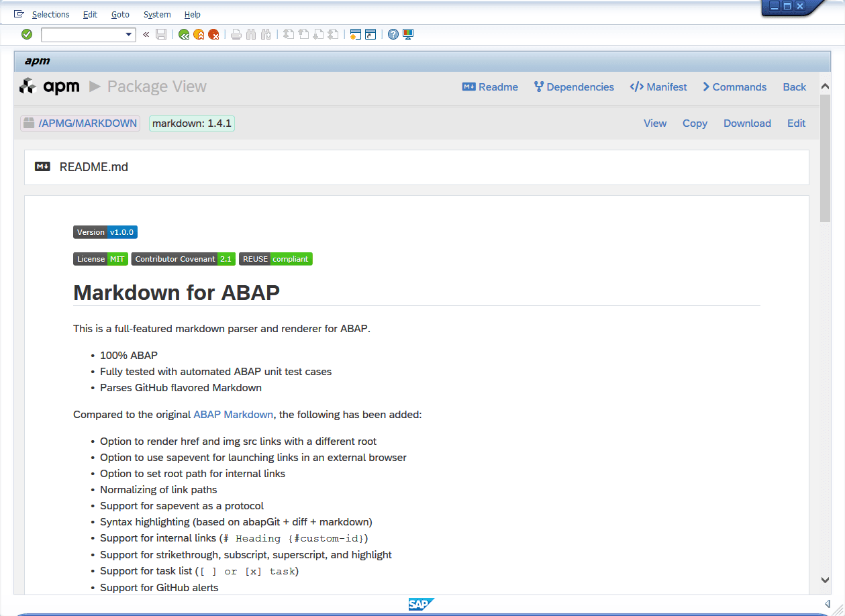Click 'Parses GitHub flavored Markdown' list item
Viewport: 845px width, 616px height.
pyautogui.click(x=181, y=388)
